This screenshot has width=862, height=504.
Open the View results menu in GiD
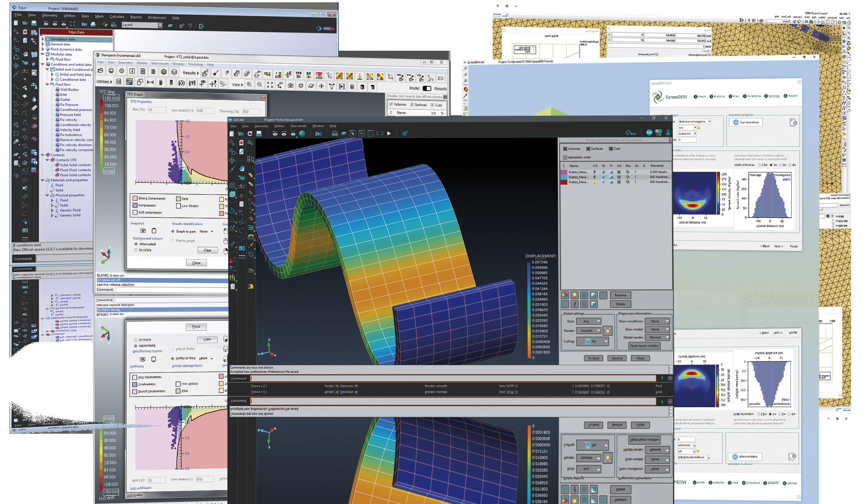[x=298, y=126]
